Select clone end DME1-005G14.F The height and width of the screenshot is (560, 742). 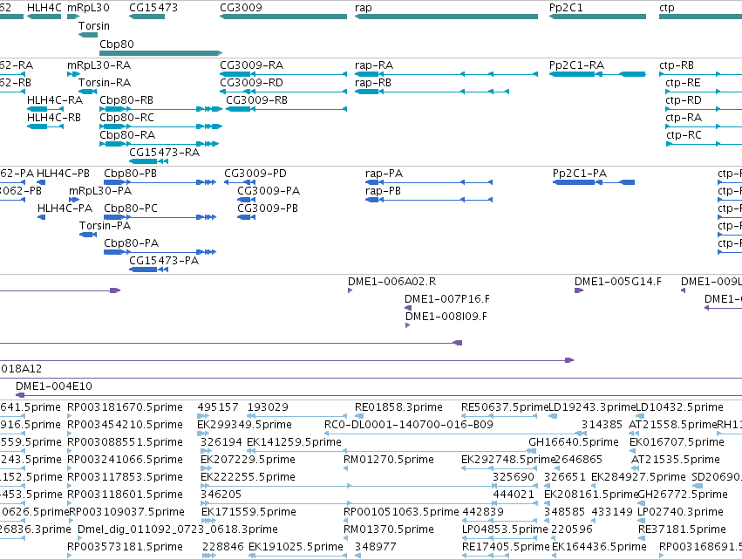617,282
